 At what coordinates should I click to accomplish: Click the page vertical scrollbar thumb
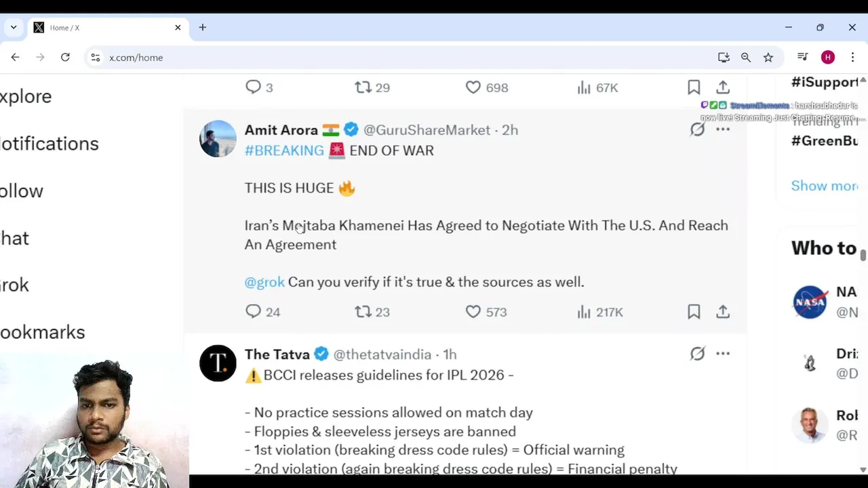(863, 256)
